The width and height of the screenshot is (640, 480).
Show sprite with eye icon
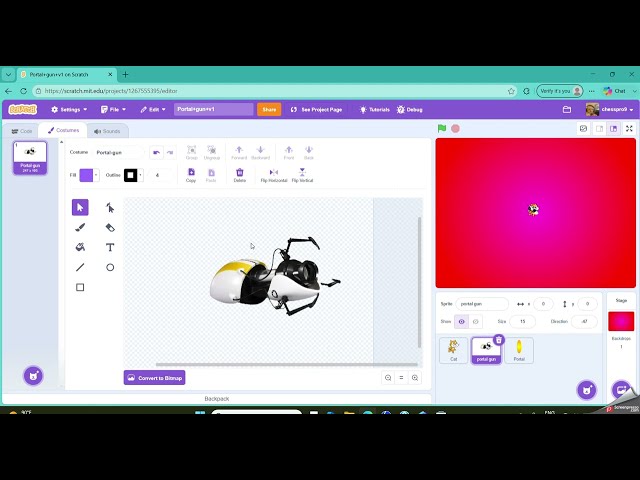[461, 322]
